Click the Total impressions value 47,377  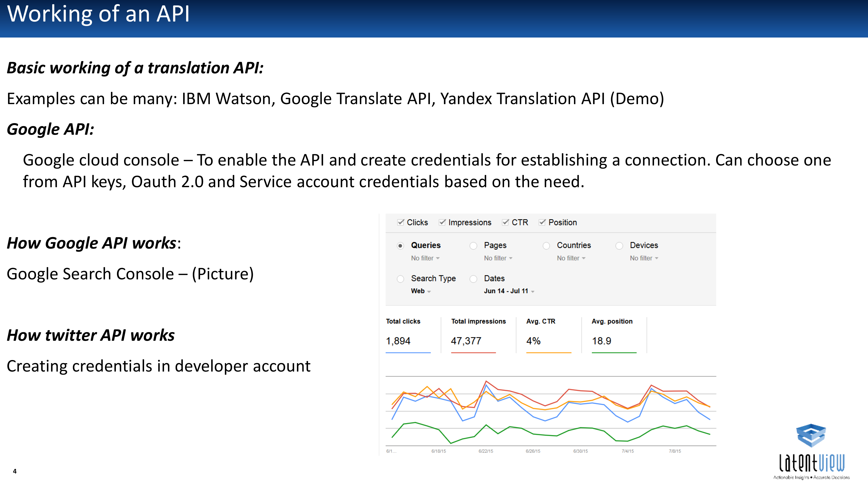[x=466, y=341]
